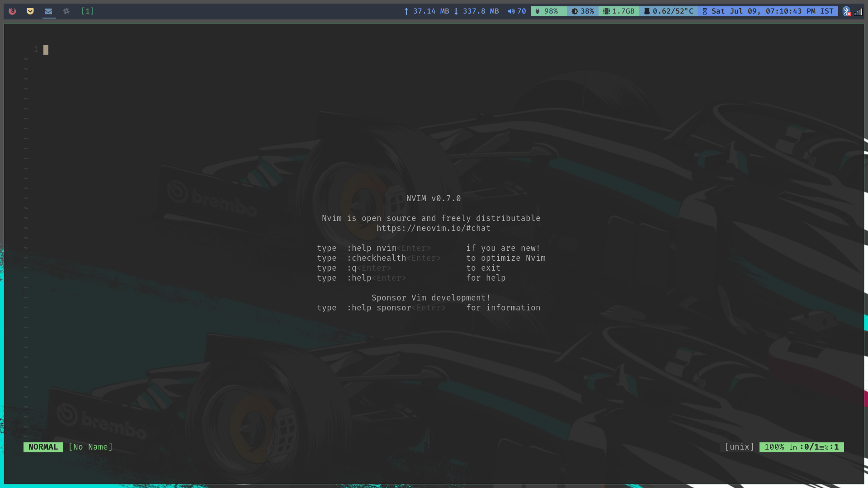Click the 'if you are new!' text
868x488 pixels.
503,248
